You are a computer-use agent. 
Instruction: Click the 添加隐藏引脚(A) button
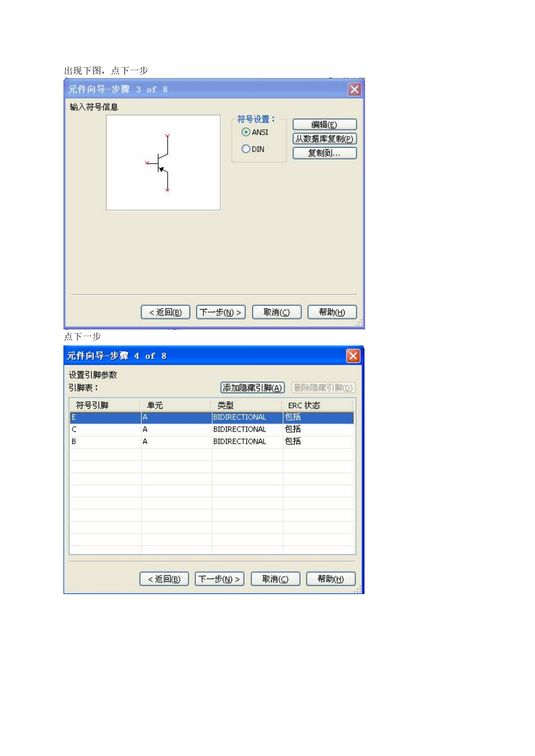coord(253,388)
